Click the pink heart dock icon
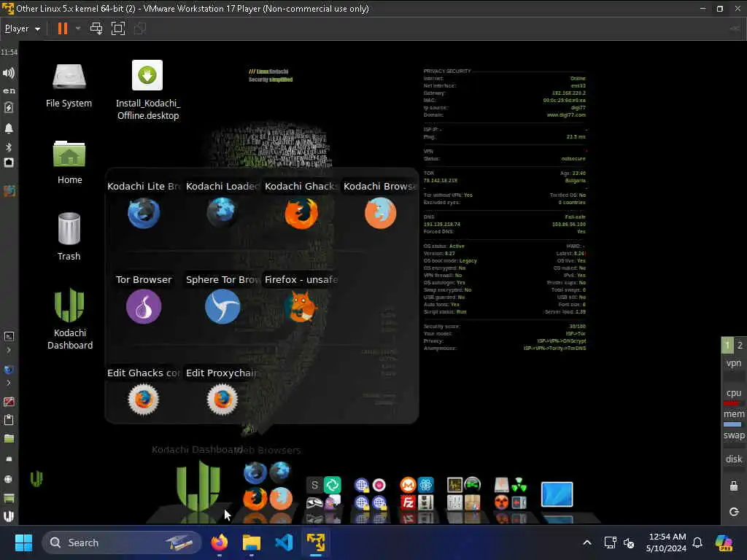 click(x=379, y=485)
